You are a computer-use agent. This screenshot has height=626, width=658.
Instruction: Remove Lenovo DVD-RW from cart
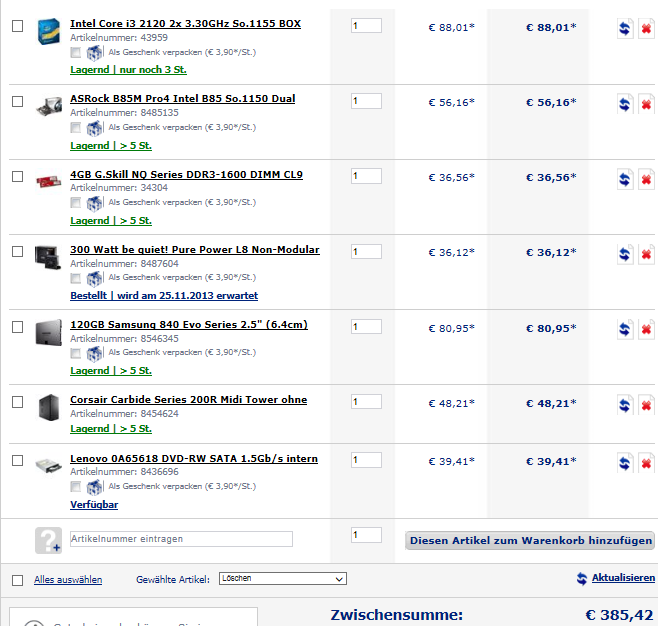click(x=646, y=463)
